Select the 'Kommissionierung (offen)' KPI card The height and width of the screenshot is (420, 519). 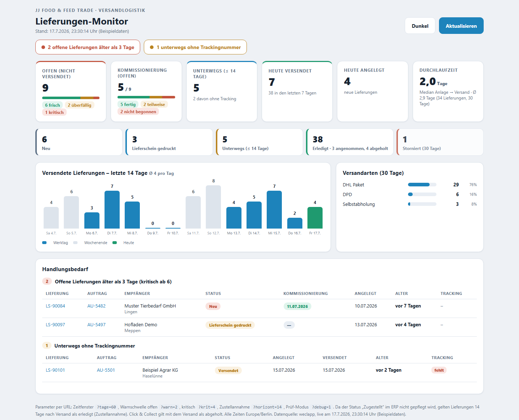coord(146,92)
